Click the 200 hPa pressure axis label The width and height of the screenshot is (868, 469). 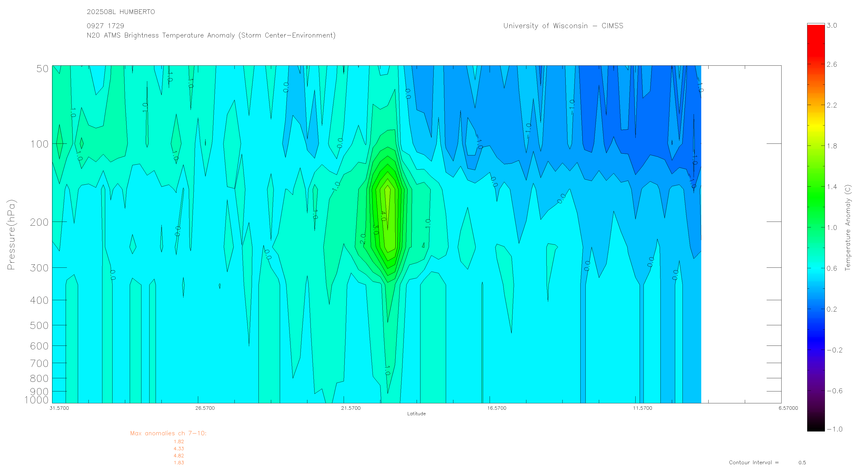point(39,222)
